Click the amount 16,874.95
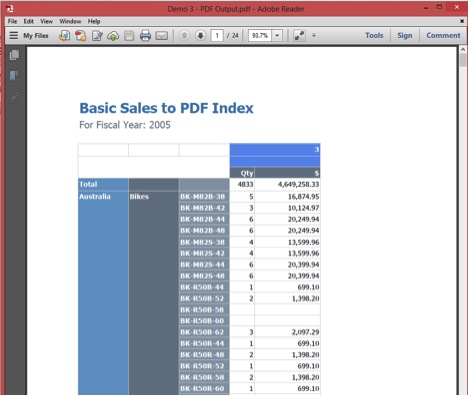Image resolution: width=468 pixels, height=396 pixels. coord(303,197)
